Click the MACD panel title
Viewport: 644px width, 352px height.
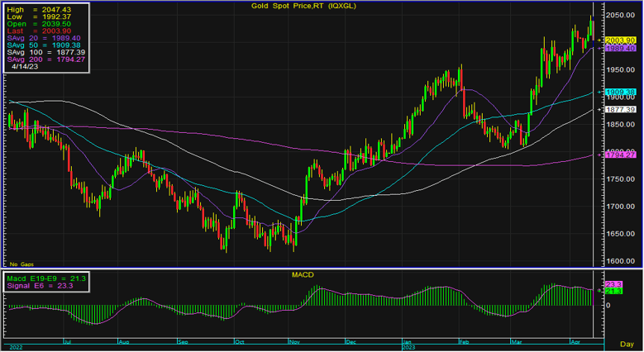(x=303, y=275)
